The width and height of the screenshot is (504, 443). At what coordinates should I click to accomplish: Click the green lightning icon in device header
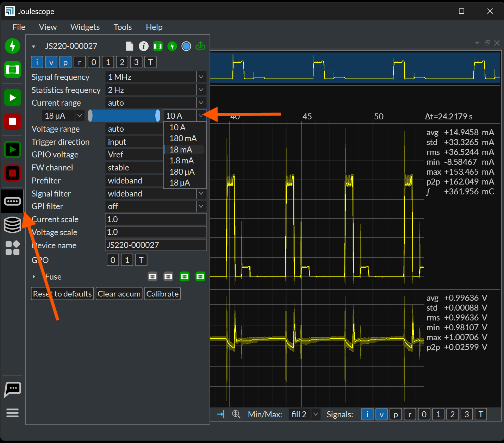coord(172,46)
